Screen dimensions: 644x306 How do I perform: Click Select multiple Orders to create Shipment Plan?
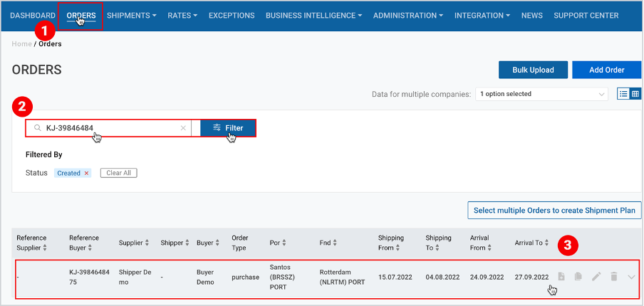pyautogui.click(x=554, y=211)
